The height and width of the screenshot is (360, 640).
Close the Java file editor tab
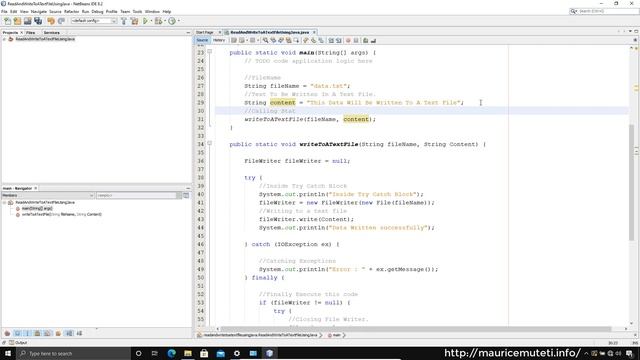pyautogui.click(x=314, y=32)
